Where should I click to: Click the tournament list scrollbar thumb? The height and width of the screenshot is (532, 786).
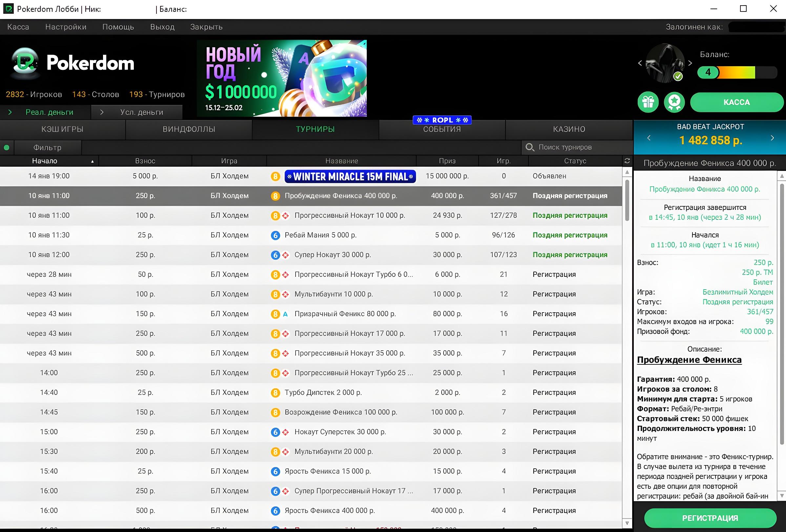pos(627,200)
